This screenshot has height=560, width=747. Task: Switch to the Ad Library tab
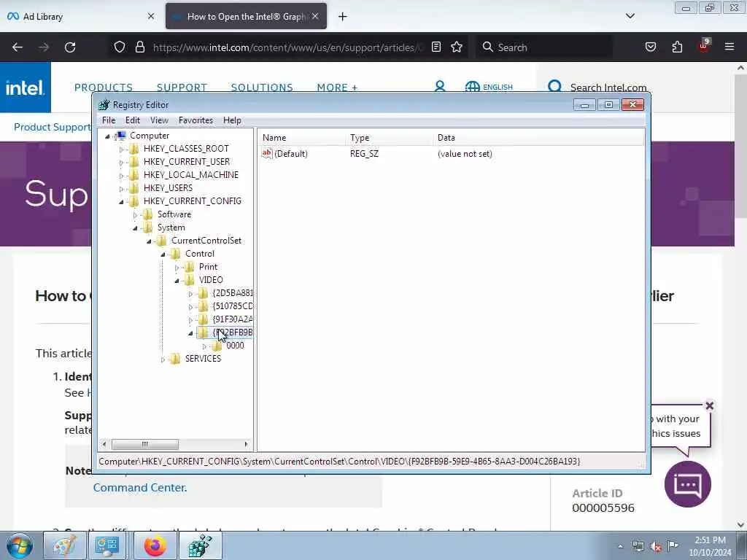pos(82,16)
